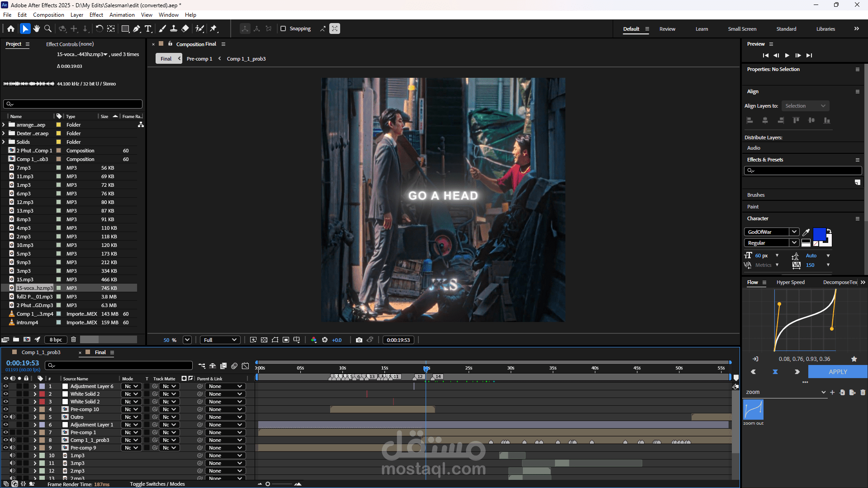This screenshot has height=488, width=868.
Task: Hide the Pre-comp 9 layer
Action: (6, 448)
